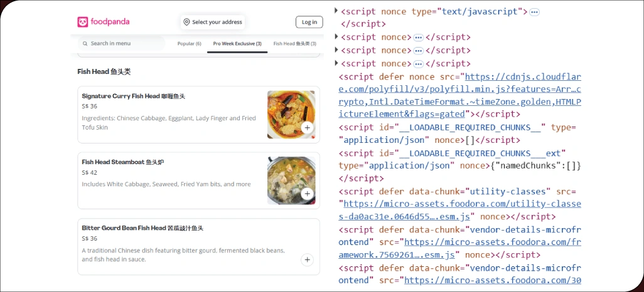Open the Fish Head Steamboat dish photo
Viewport: 644px width, 292px height.
pyautogui.click(x=291, y=180)
